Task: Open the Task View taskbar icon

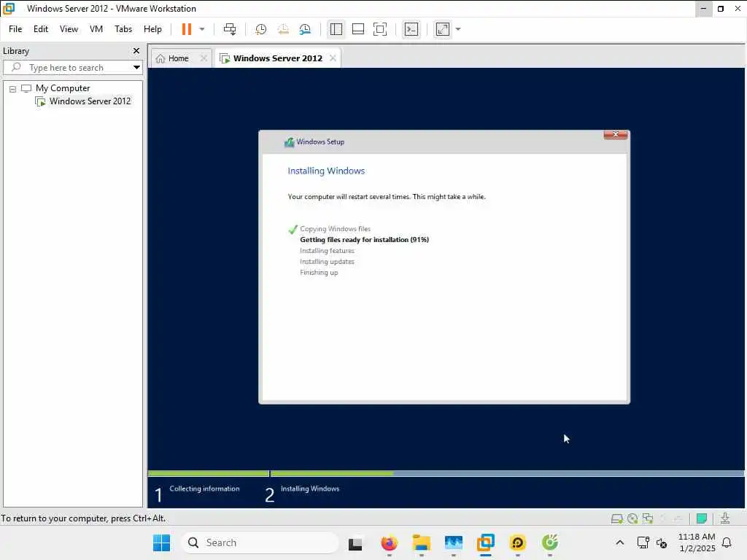Action: pos(355,543)
